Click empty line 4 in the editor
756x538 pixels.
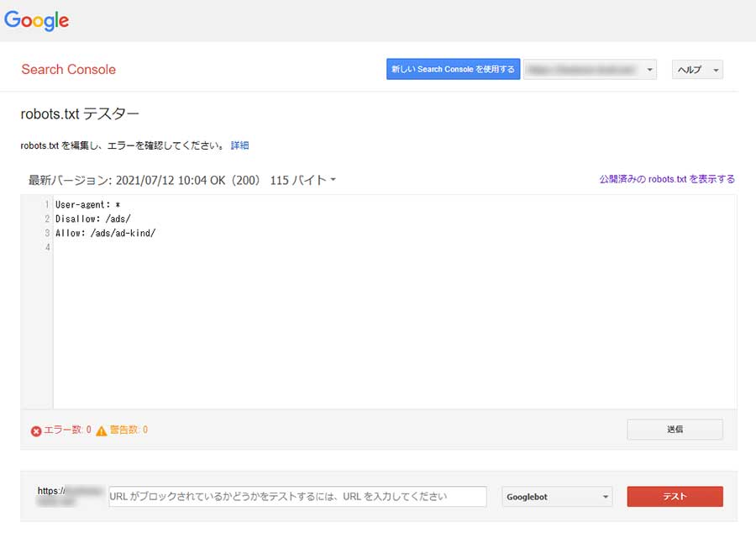tap(252, 247)
